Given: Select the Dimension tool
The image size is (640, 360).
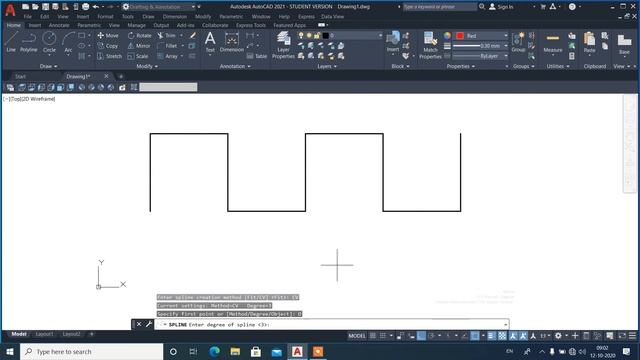Looking at the screenshot, I should coord(231,42).
